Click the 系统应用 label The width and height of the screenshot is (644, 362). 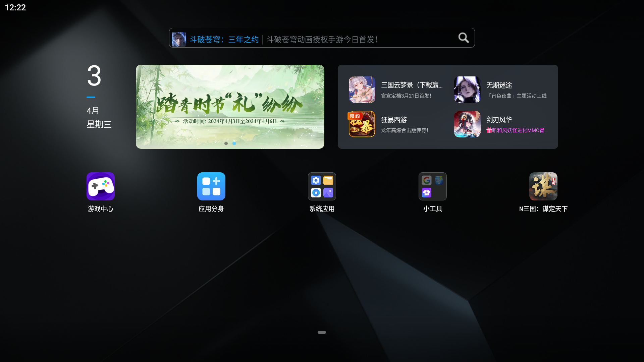pyautogui.click(x=322, y=209)
